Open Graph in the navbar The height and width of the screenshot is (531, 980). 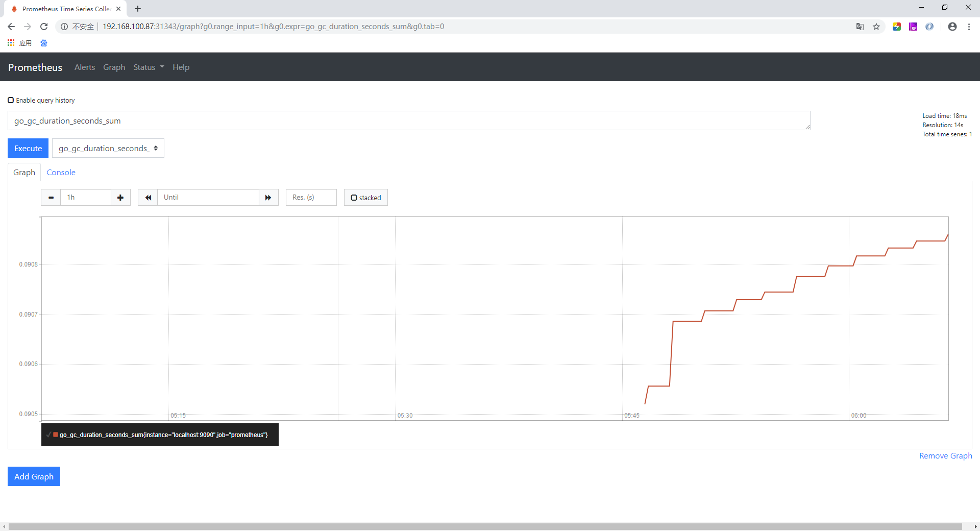(114, 67)
